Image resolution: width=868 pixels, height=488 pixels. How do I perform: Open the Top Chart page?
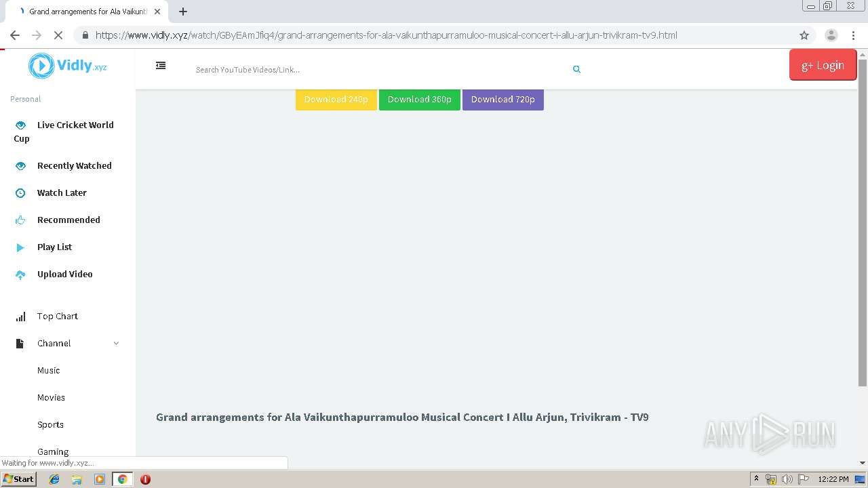(x=58, y=316)
